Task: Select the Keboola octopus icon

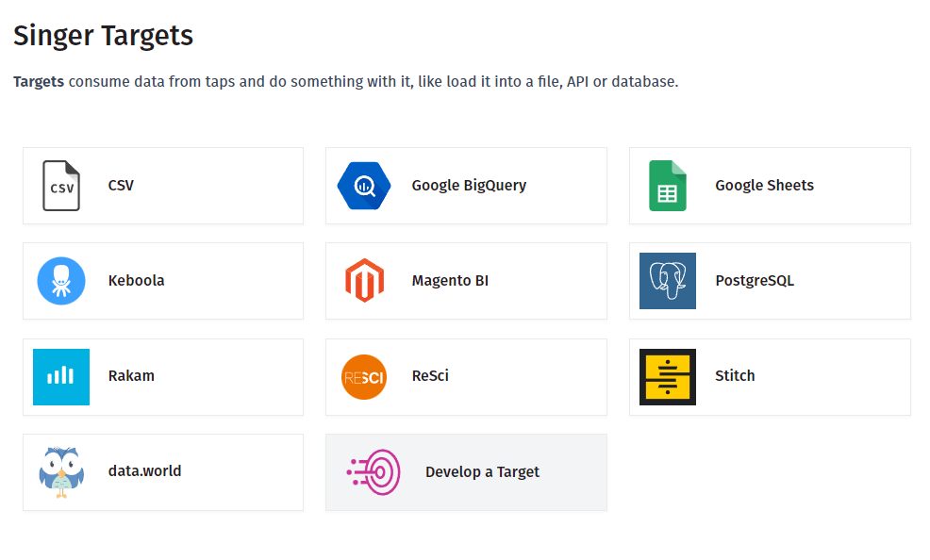Action: pyautogui.click(x=60, y=280)
